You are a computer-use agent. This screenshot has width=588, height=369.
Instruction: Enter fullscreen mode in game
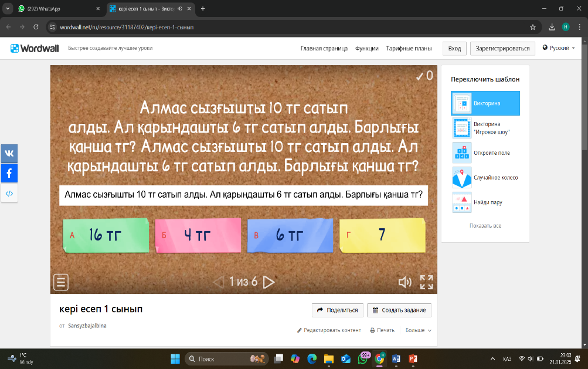pos(426,282)
